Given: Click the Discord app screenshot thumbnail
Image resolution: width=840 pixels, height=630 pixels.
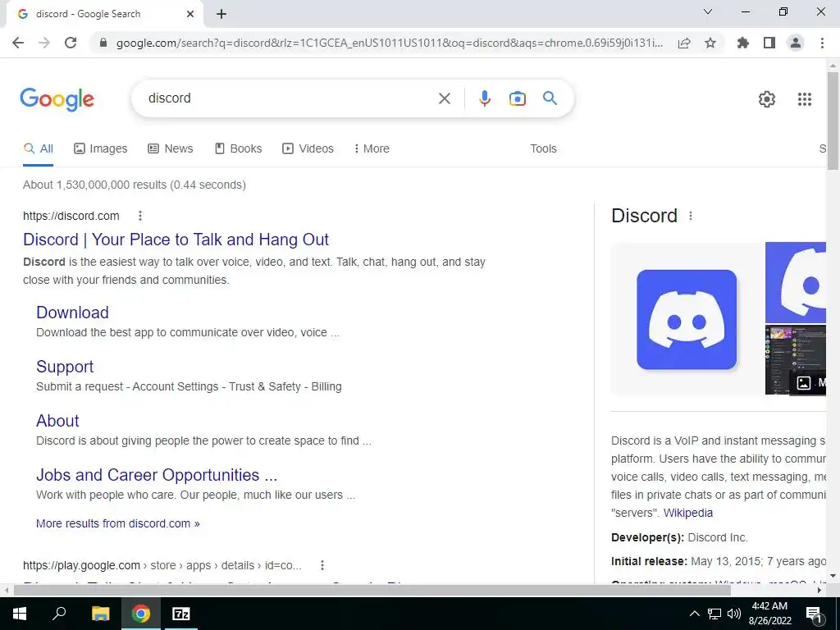Looking at the screenshot, I should tap(796, 359).
